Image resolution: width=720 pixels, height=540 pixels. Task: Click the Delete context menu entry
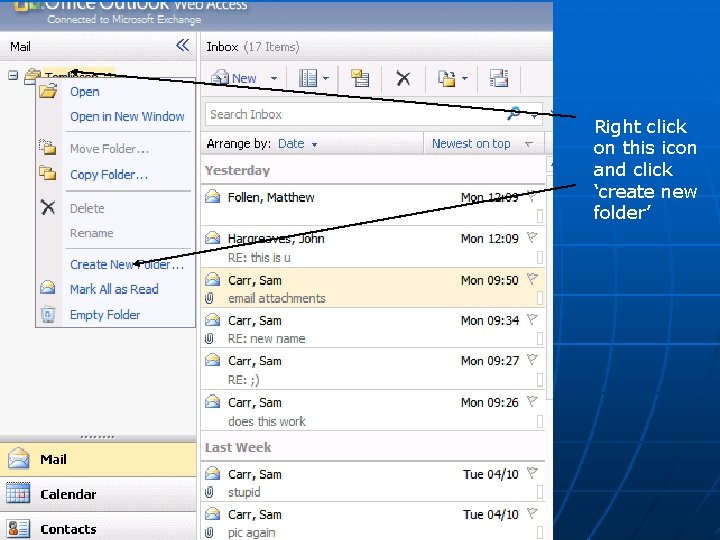tap(87, 208)
